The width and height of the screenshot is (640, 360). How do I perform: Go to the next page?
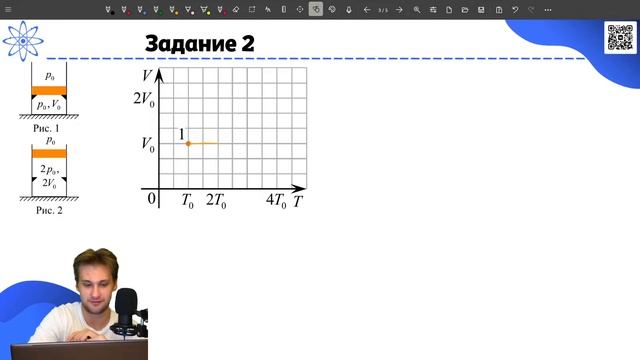399,10
